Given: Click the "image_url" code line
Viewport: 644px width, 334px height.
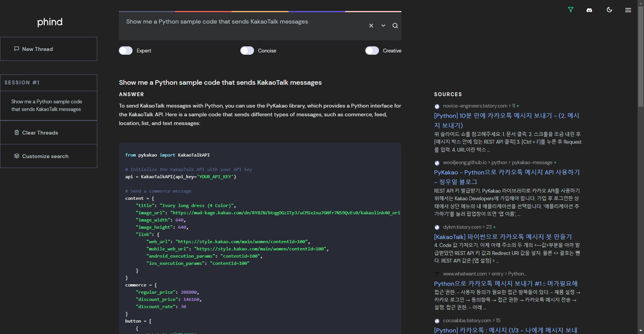Looking at the screenshot, I should coord(268,213).
